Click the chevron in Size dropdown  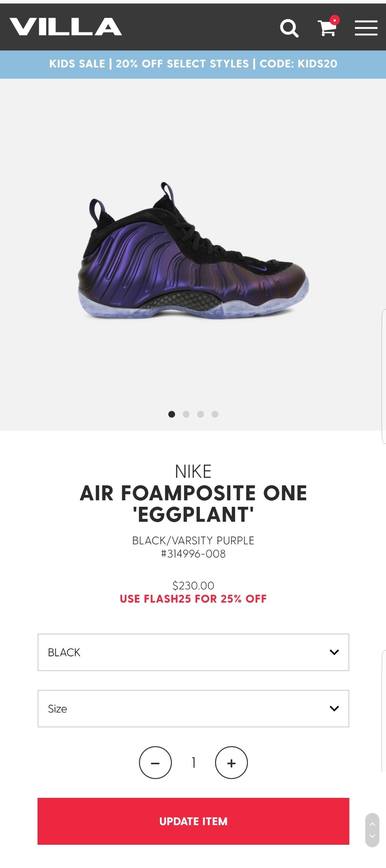coord(334,708)
